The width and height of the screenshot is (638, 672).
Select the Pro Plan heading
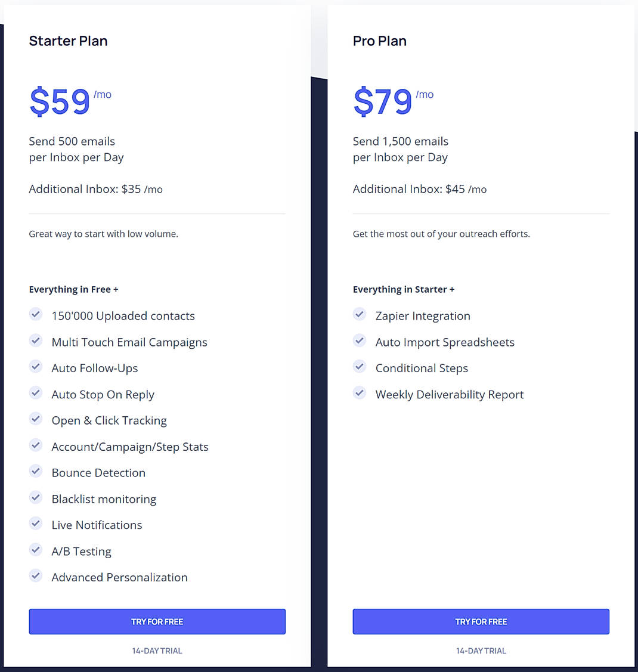pyautogui.click(x=380, y=41)
